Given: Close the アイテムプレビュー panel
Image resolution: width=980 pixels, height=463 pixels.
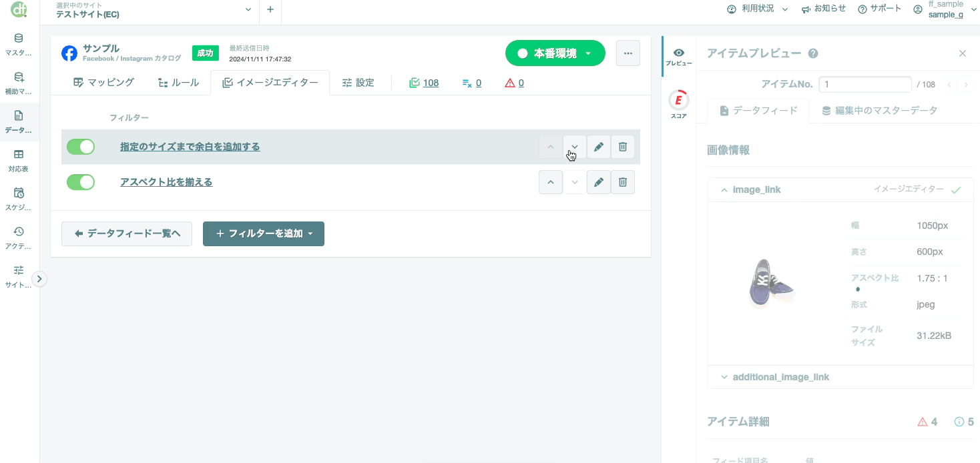Looking at the screenshot, I should 963,53.
